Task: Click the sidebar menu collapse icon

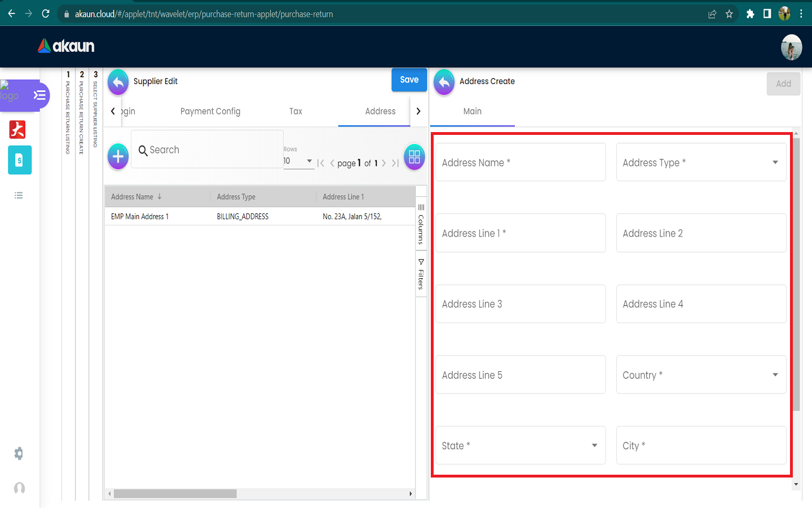Action: [39, 95]
